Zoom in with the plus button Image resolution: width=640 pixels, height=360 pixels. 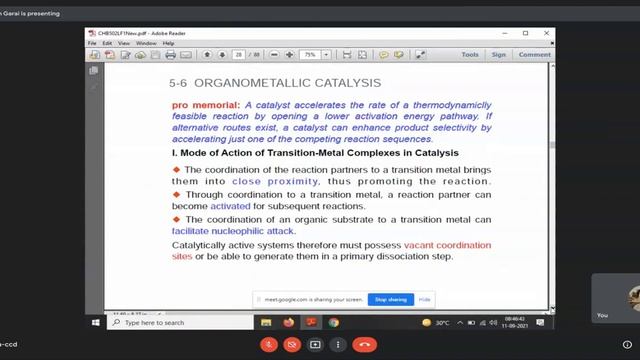click(x=289, y=55)
